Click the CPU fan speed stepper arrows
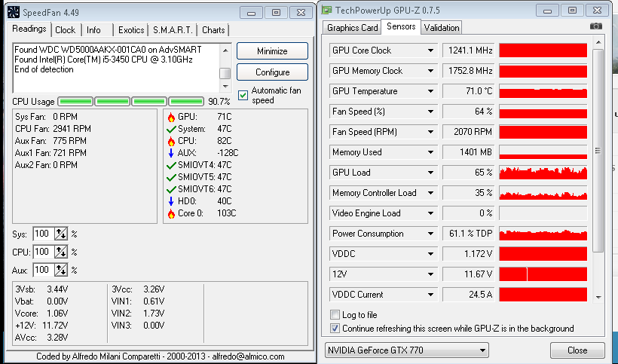Screen dimensions: 618x364 (61, 252)
